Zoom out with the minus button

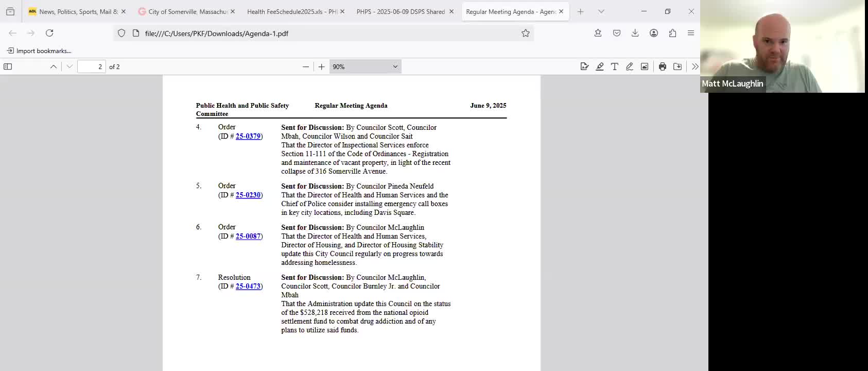(306, 66)
